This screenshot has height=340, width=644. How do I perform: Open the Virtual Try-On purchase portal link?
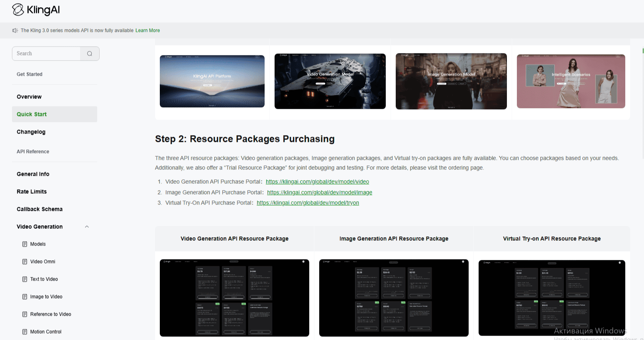tap(308, 203)
